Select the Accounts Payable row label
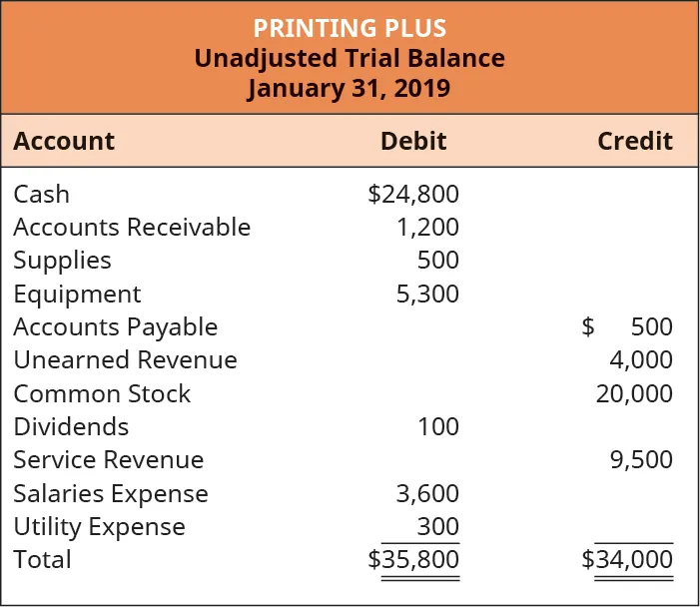This screenshot has height=607, width=700. pos(115,326)
